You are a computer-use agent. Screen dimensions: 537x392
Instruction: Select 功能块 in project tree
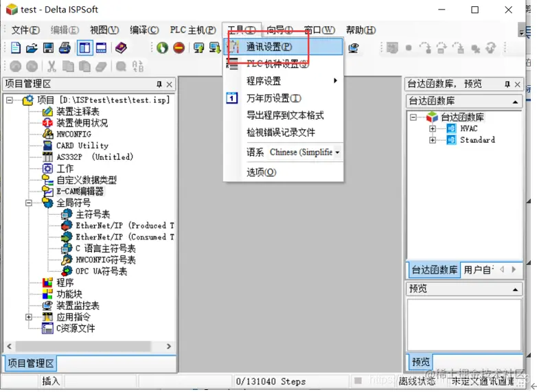(x=69, y=294)
